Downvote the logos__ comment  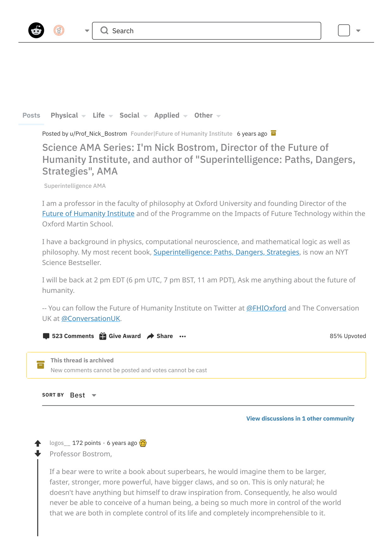pos(38,453)
